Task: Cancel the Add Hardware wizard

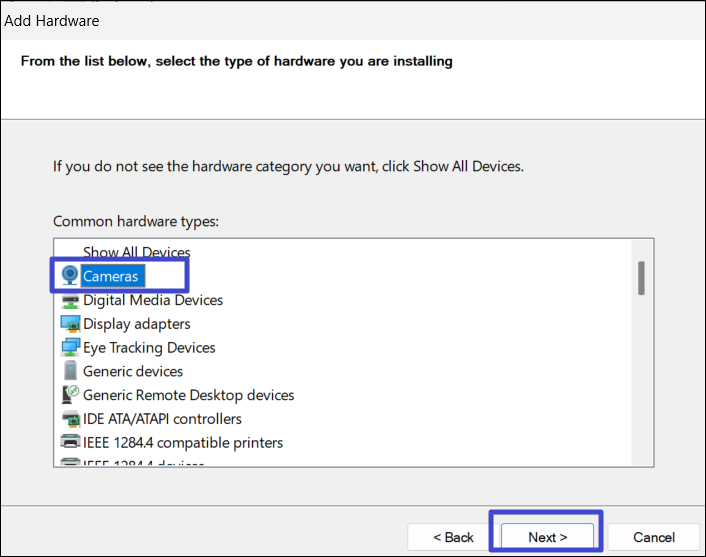Action: (x=653, y=537)
